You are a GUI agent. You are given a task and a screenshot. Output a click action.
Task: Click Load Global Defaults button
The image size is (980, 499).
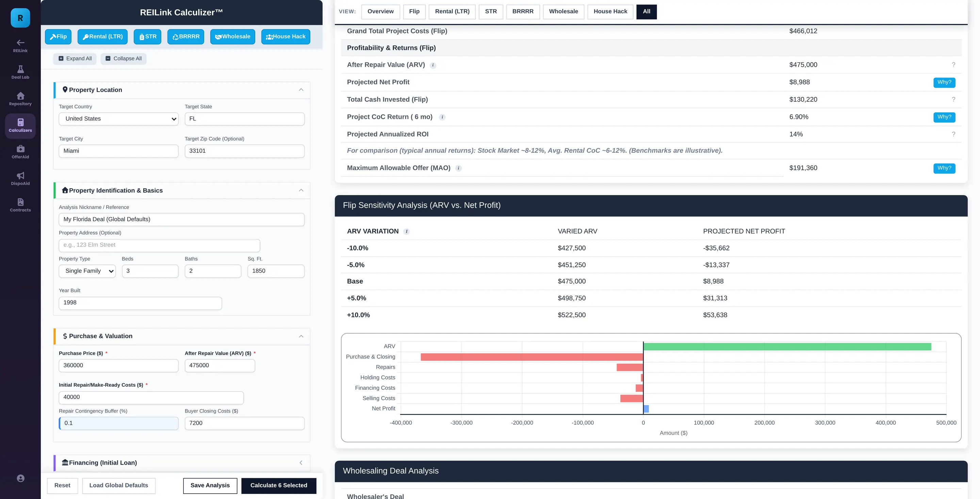(x=119, y=486)
